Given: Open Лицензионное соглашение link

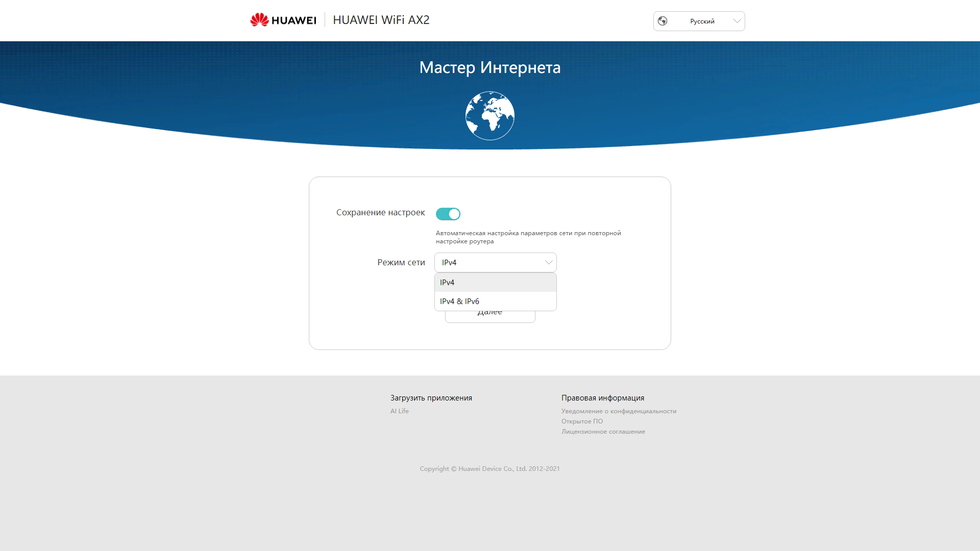Looking at the screenshot, I should 603,432.
